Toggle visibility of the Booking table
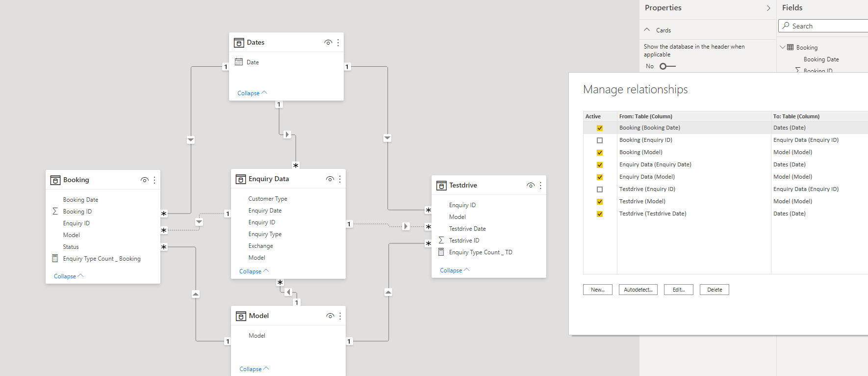Image resolution: width=868 pixels, height=376 pixels. [145, 180]
